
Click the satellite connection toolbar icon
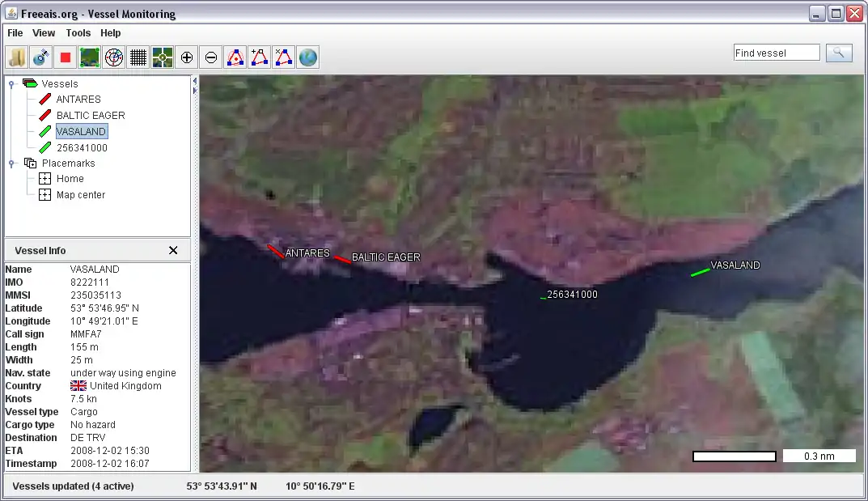point(41,57)
